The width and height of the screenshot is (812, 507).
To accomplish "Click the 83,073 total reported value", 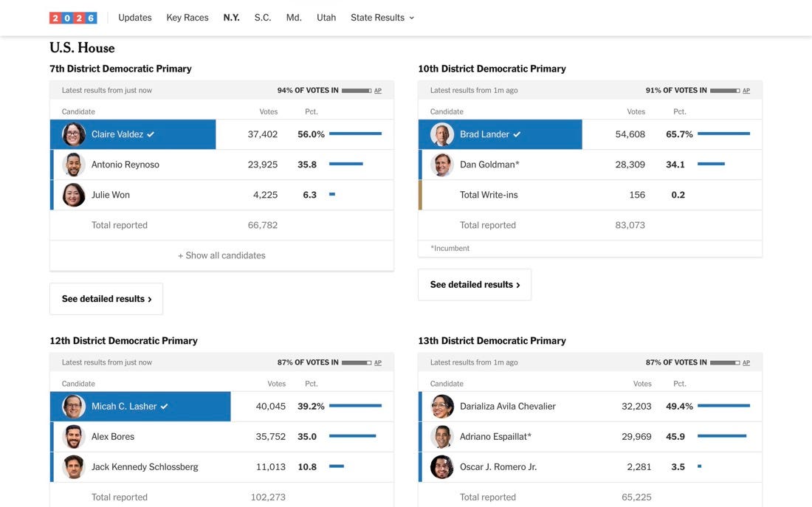I will tap(630, 225).
